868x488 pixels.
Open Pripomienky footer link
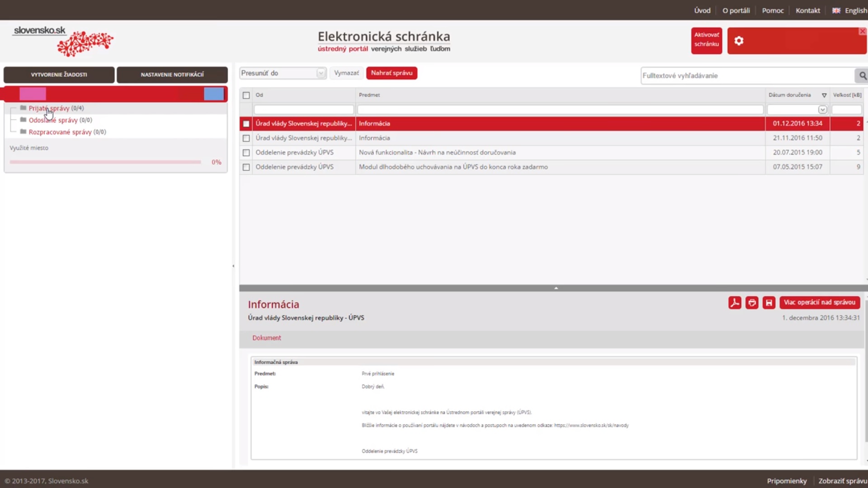pyautogui.click(x=787, y=481)
